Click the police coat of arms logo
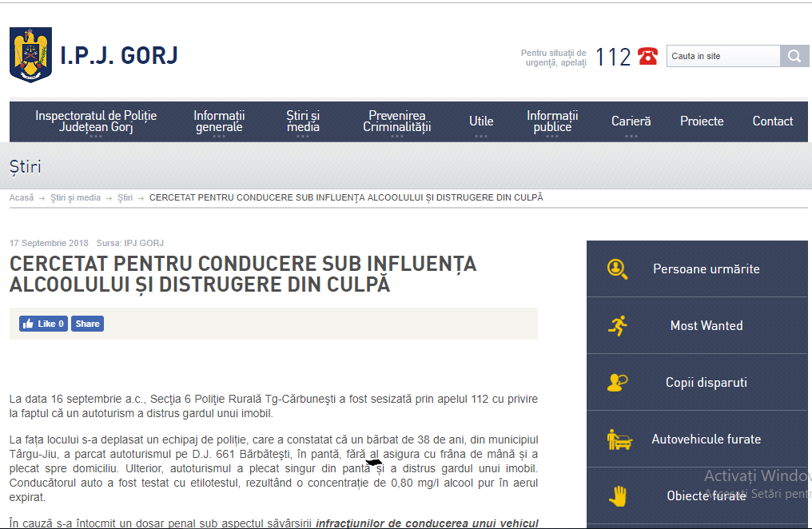This screenshot has height=529, width=812. (x=30, y=55)
